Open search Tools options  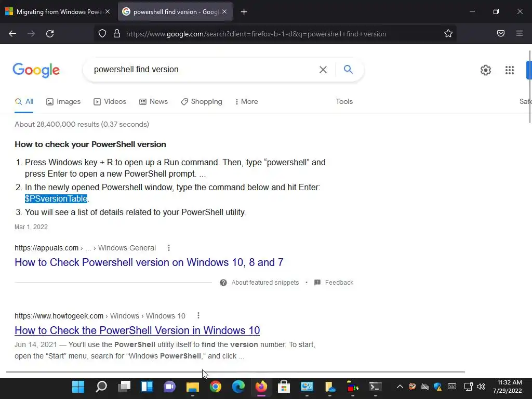pyautogui.click(x=344, y=101)
